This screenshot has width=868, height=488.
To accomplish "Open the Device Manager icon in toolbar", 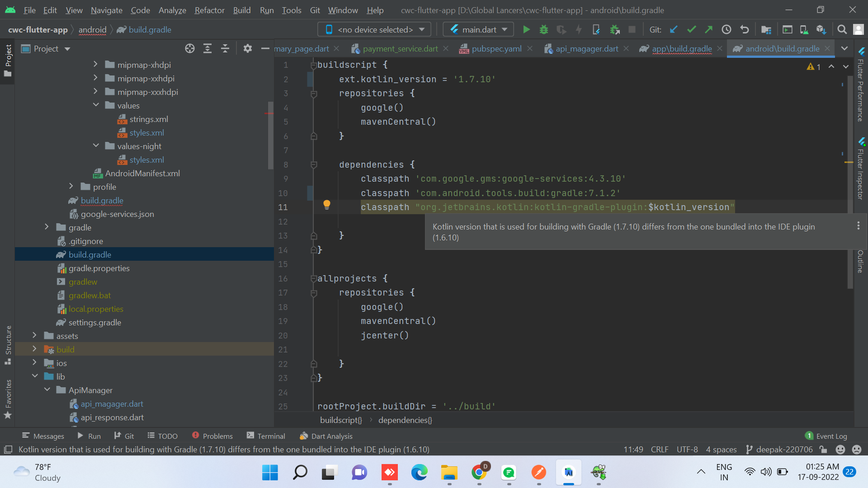I will (804, 30).
